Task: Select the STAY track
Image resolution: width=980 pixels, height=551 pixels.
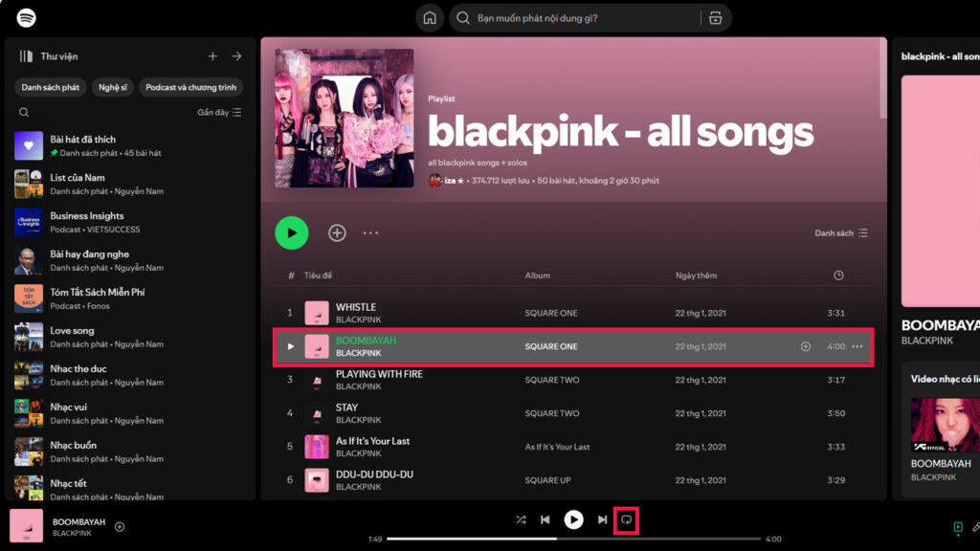Action: (573, 413)
